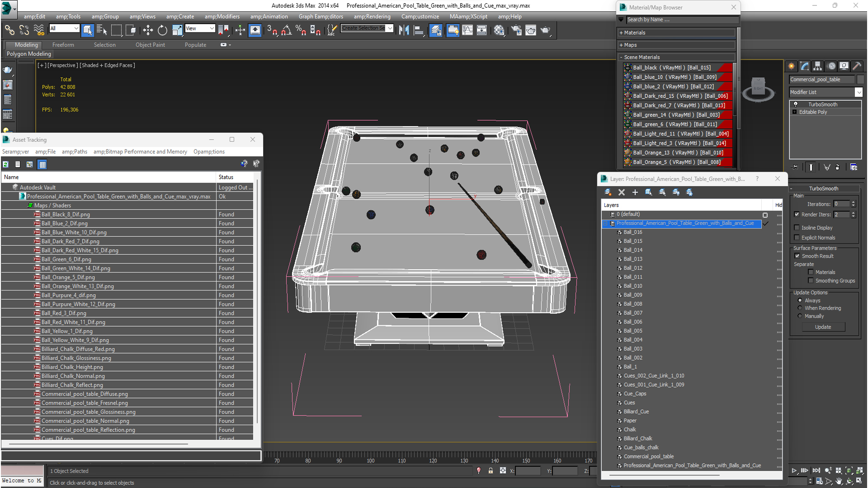This screenshot has height=488, width=868.
Task: Click Shaded + Edged Faces viewport label
Action: pos(107,65)
